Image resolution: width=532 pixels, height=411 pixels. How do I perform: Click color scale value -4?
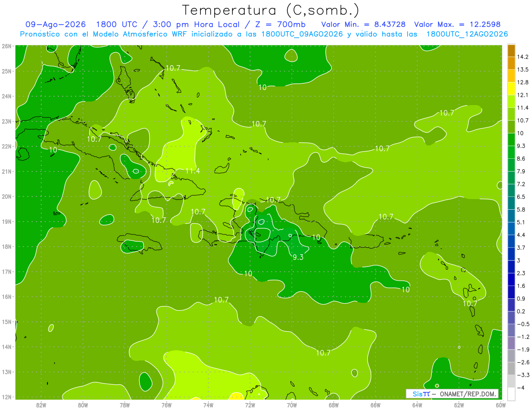coord(521,388)
